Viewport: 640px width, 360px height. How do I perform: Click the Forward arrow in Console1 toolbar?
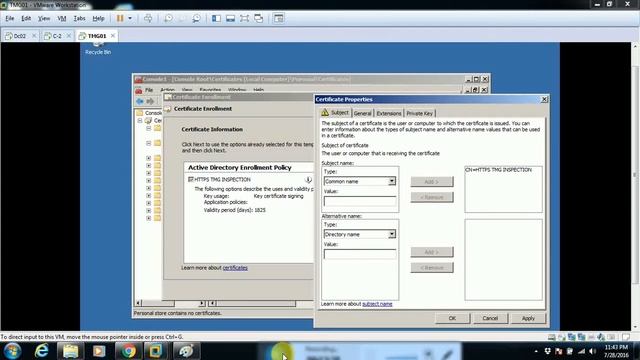[150, 101]
